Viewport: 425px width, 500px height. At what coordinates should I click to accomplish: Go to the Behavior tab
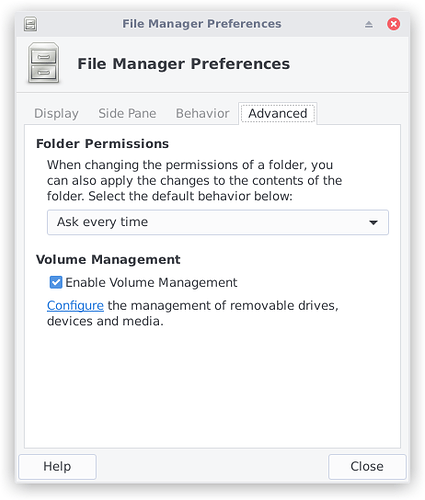pos(202,113)
